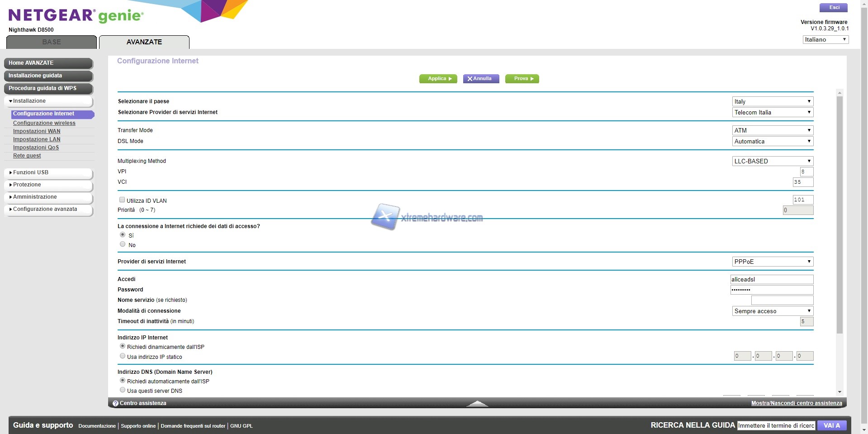
Task: Click the scrollbar down arrow
Action: click(x=840, y=392)
